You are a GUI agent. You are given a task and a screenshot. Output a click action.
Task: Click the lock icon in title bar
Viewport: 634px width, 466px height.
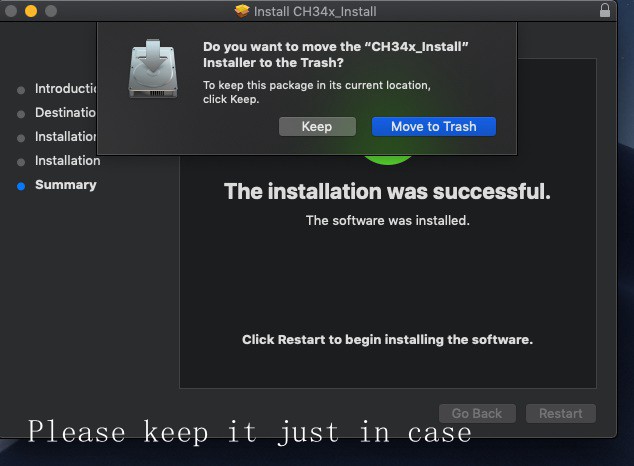(x=605, y=11)
